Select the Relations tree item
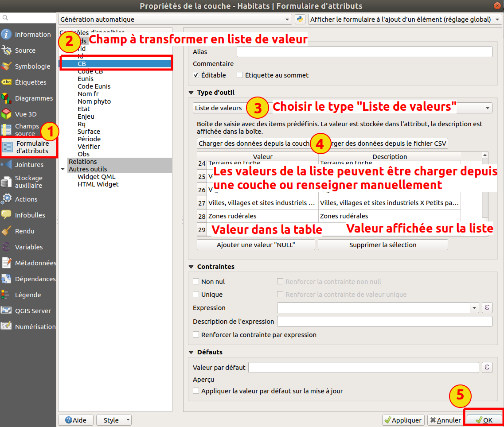 [82, 161]
